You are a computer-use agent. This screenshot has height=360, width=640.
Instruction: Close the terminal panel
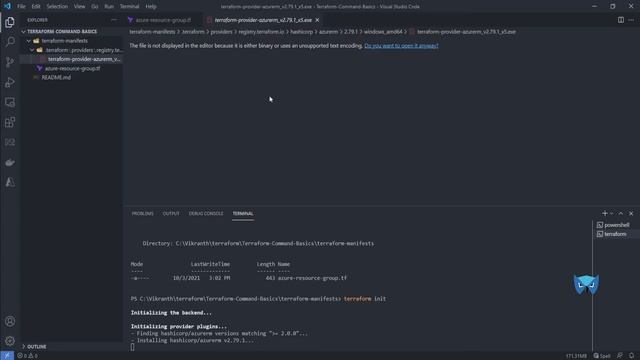click(631, 213)
